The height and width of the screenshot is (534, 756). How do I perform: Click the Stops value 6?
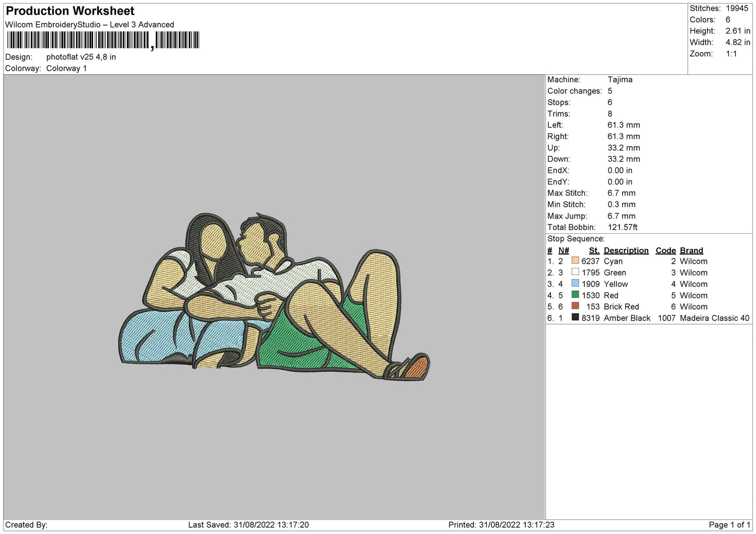click(610, 103)
